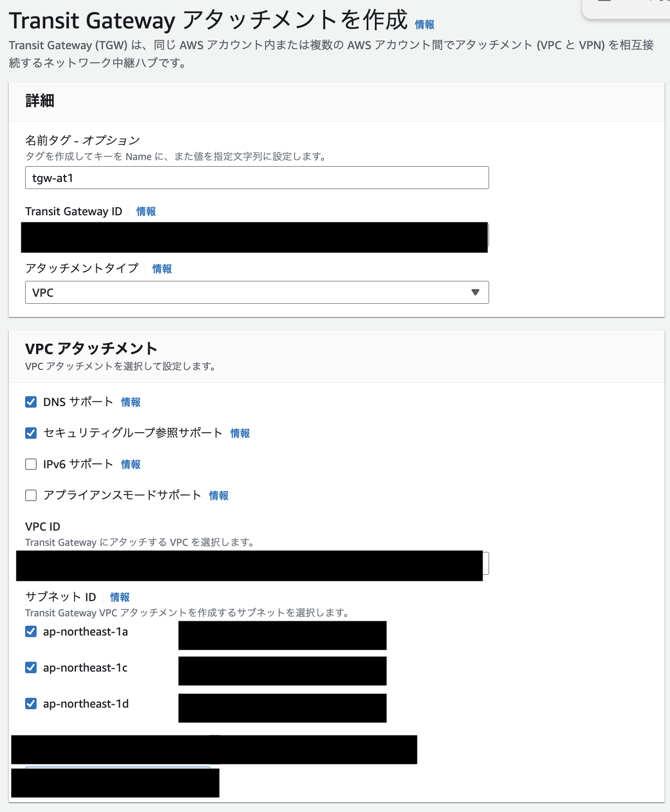
Task: Open the 情報 link beside アタッチメントタイプ
Action: tap(162, 269)
